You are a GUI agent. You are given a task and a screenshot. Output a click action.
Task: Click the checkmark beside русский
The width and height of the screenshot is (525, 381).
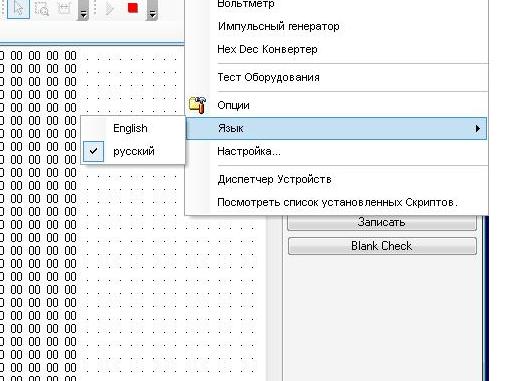[x=93, y=151]
